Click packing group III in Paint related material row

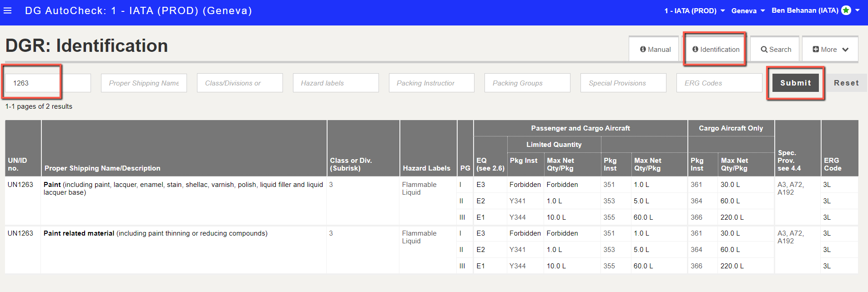(x=462, y=266)
